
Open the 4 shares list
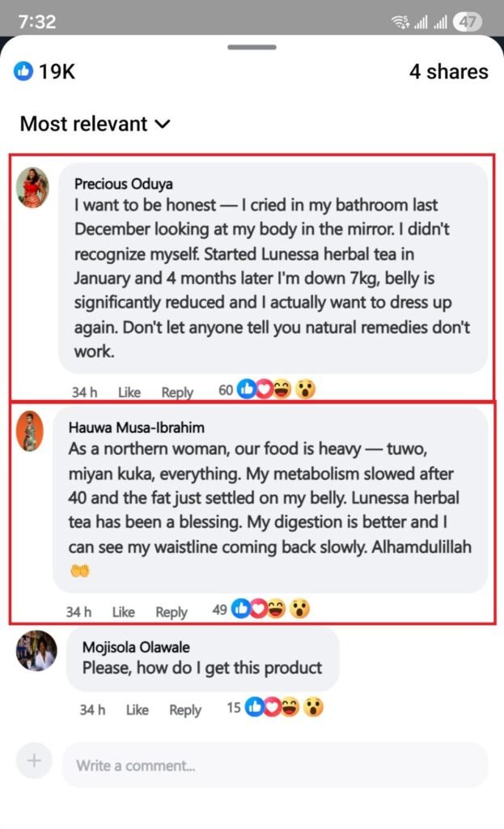tap(448, 71)
